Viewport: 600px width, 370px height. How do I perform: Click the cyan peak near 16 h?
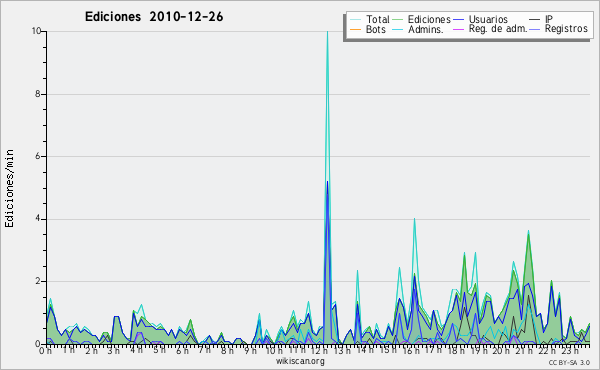[x=414, y=219]
